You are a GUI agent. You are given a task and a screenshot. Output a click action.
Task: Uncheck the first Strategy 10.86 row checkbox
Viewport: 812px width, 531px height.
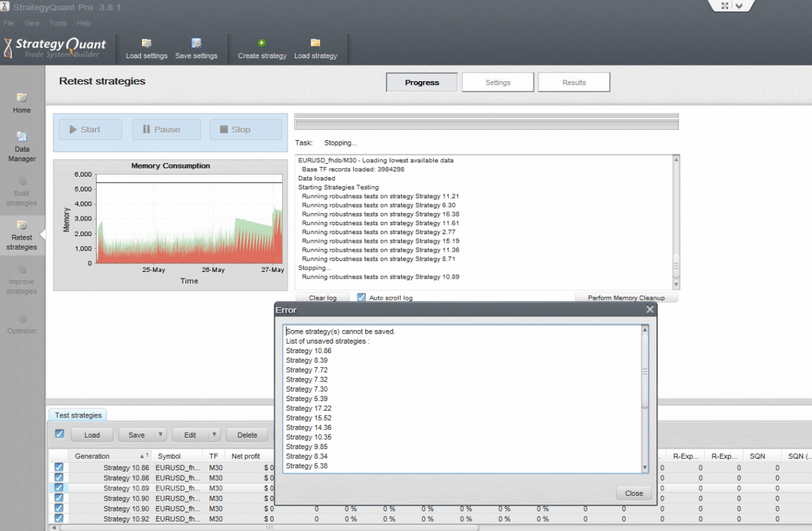click(x=59, y=467)
